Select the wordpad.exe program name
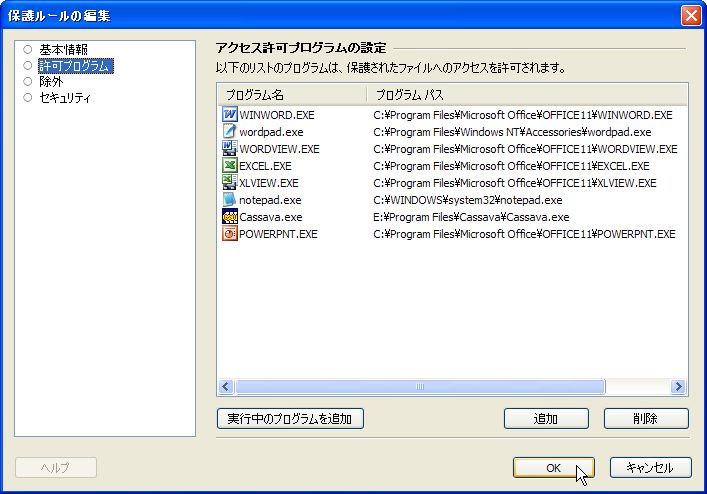 271,132
